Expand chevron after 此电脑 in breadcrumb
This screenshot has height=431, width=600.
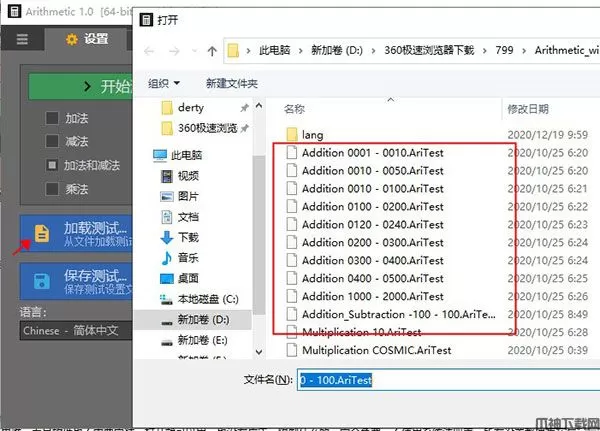click(x=300, y=51)
